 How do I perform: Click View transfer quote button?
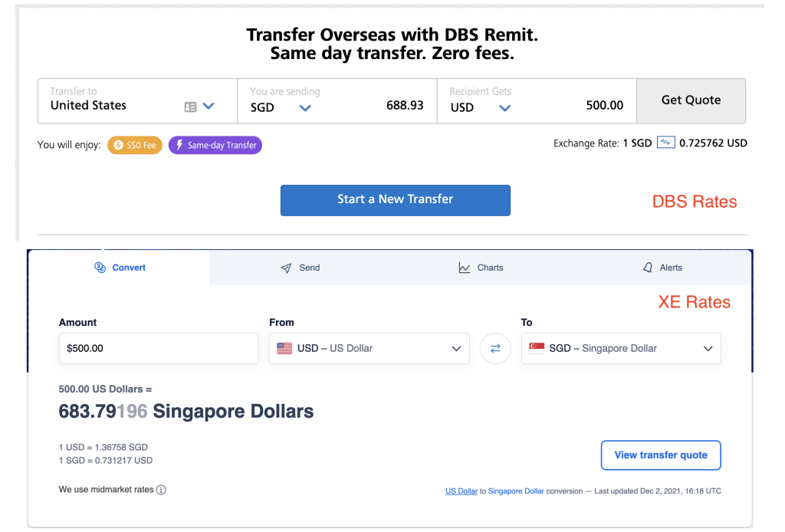click(661, 455)
